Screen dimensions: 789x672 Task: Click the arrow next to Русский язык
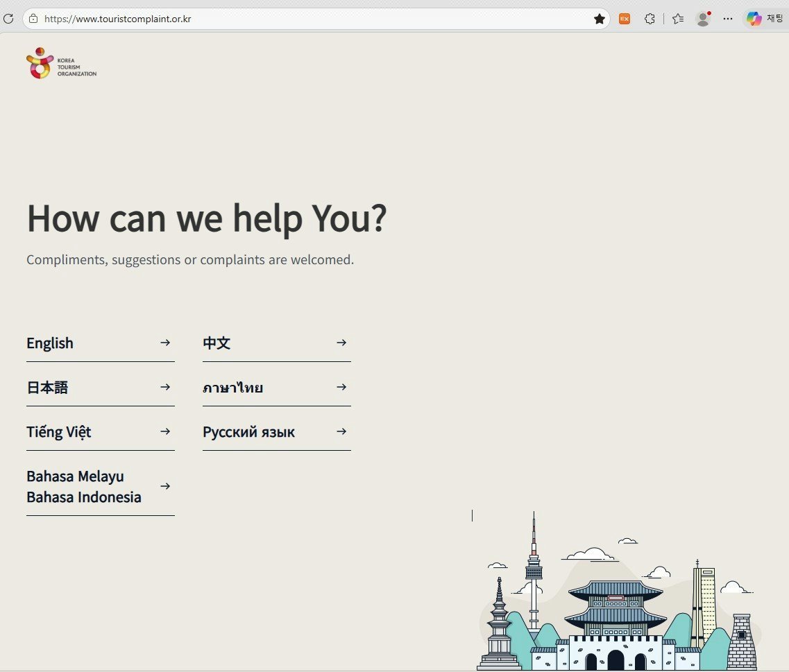tap(341, 431)
